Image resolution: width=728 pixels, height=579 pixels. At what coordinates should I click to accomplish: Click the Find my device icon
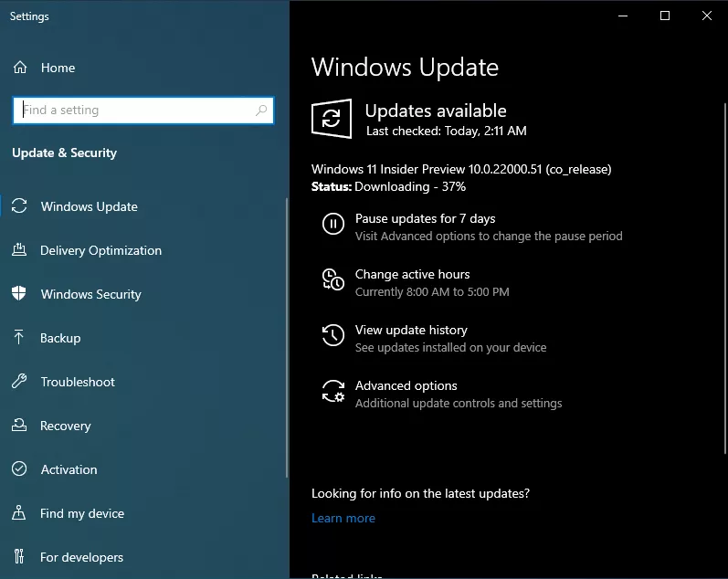point(18,512)
